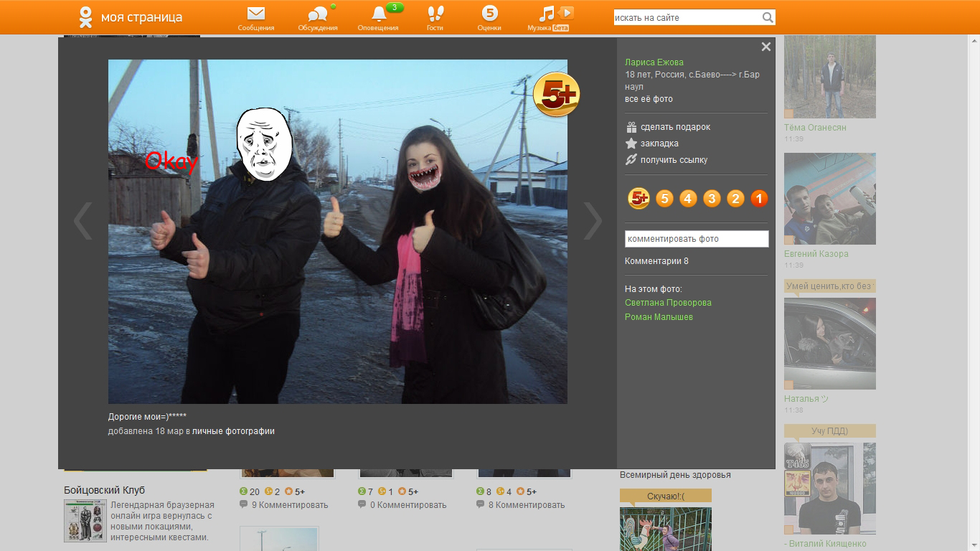Open Гости footprints icon
This screenshot has height=551, width=980.
pos(435,14)
